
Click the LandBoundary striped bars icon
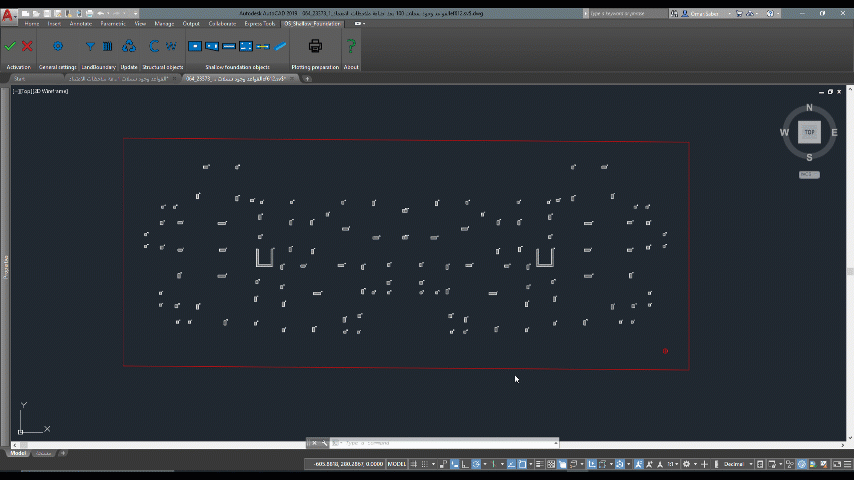click(x=108, y=46)
